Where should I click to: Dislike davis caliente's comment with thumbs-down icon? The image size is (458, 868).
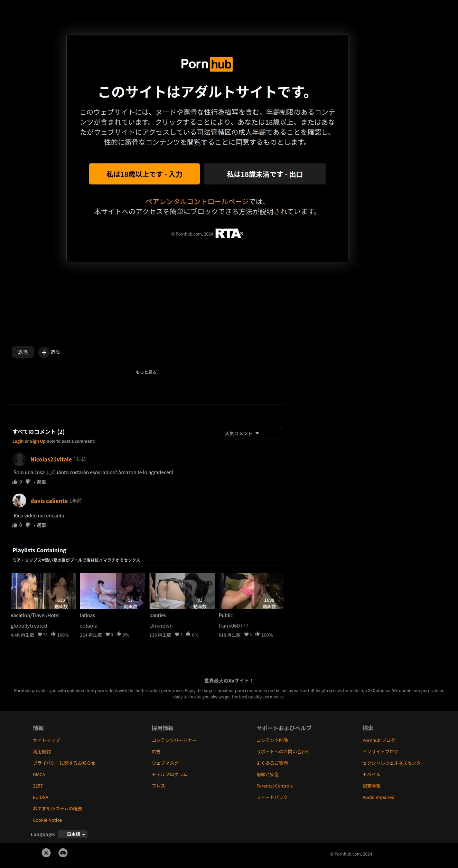tap(28, 525)
